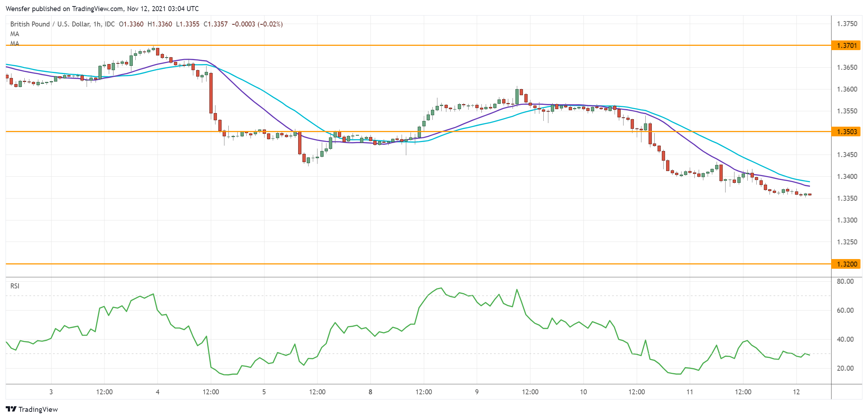868x419 pixels.
Task: Select date 10 on time axis
Action: tap(583, 392)
